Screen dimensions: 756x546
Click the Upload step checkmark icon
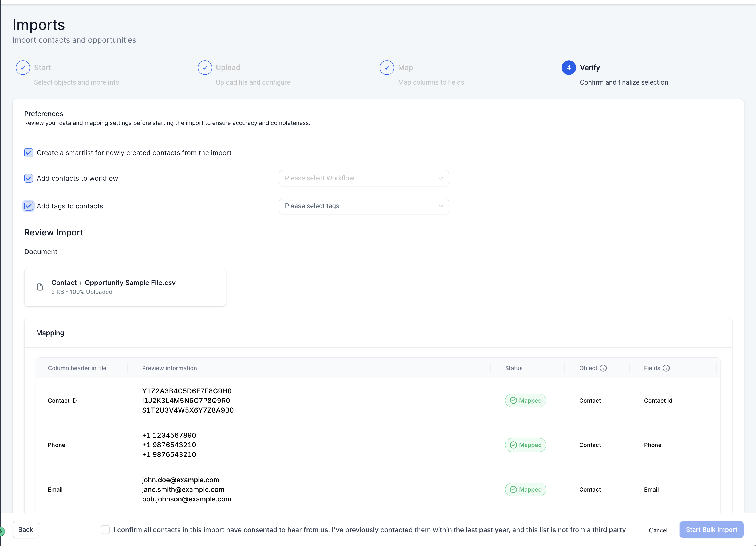pyautogui.click(x=205, y=68)
